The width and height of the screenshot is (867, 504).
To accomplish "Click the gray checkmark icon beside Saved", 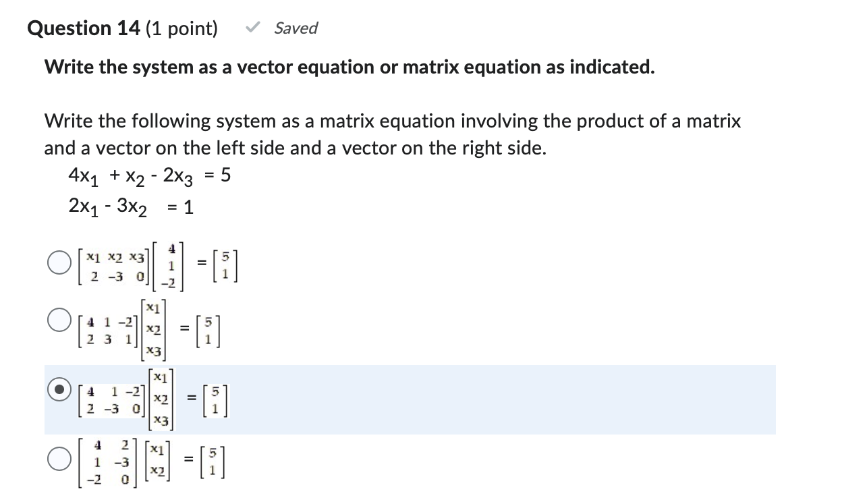I will click(x=251, y=27).
